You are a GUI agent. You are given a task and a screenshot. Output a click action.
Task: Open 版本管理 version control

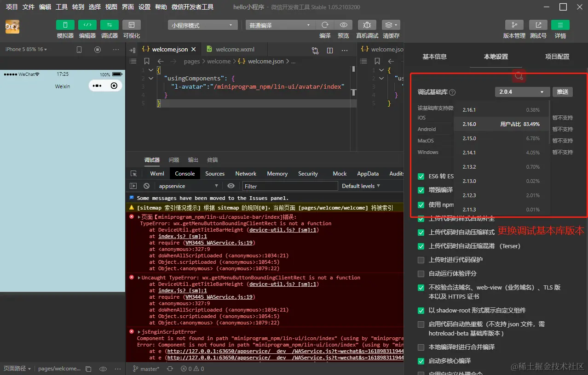[x=514, y=25]
